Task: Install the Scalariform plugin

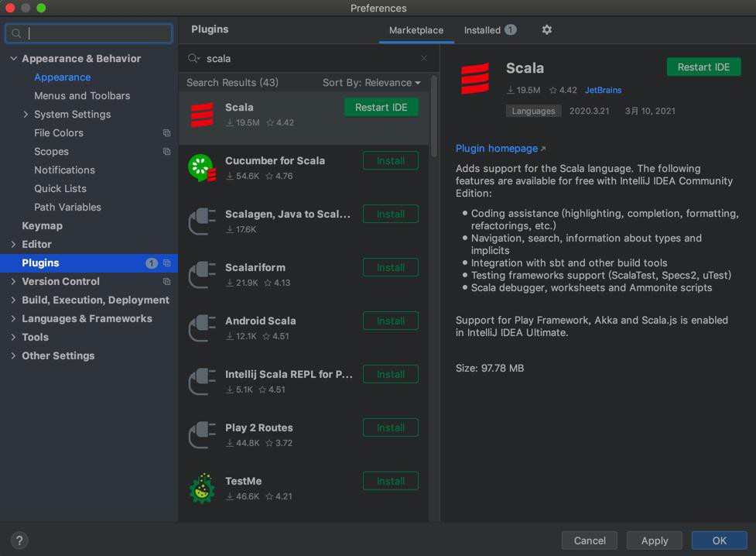Action: (391, 267)
